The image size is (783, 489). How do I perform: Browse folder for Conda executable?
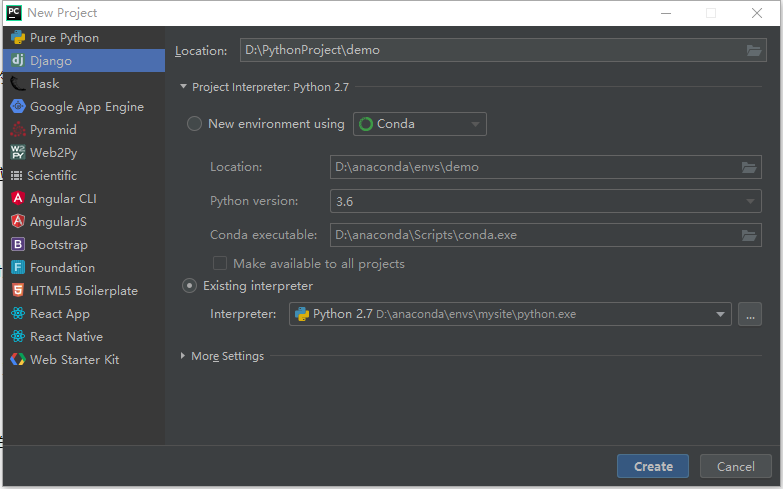(749, 235)
